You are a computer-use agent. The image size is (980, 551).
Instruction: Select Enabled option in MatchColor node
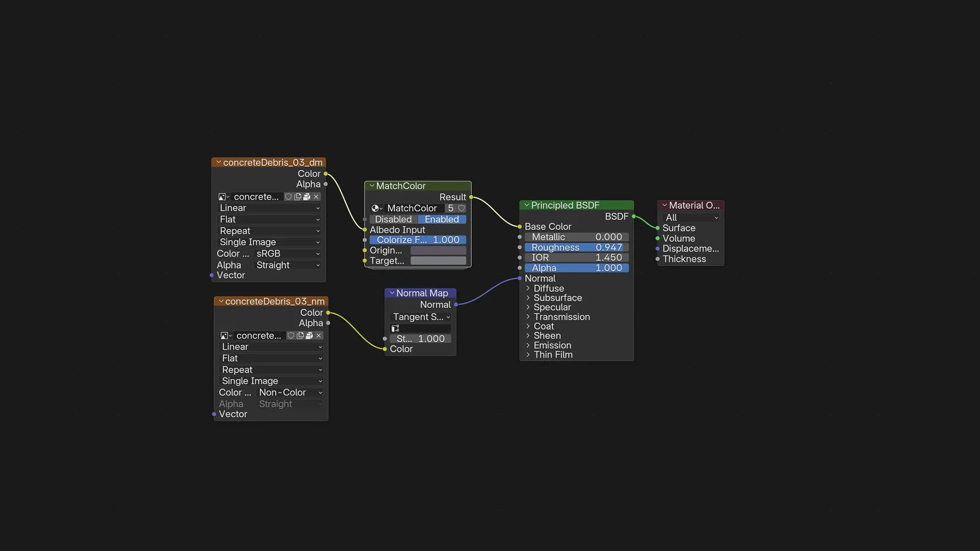coord(442,219)
